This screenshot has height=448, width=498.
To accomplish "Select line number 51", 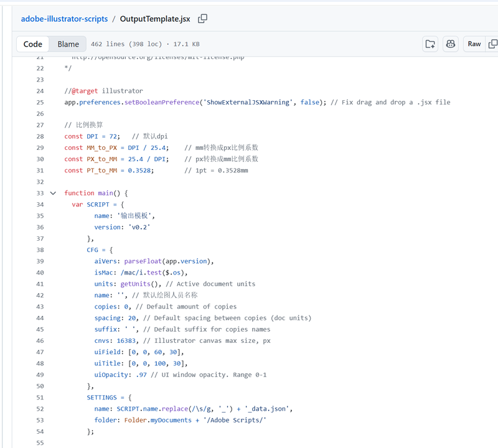I will point(40,398).
